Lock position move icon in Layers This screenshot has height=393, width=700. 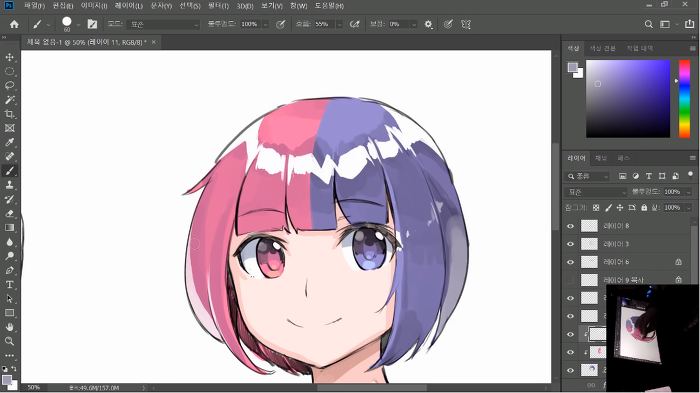(620, 208)
